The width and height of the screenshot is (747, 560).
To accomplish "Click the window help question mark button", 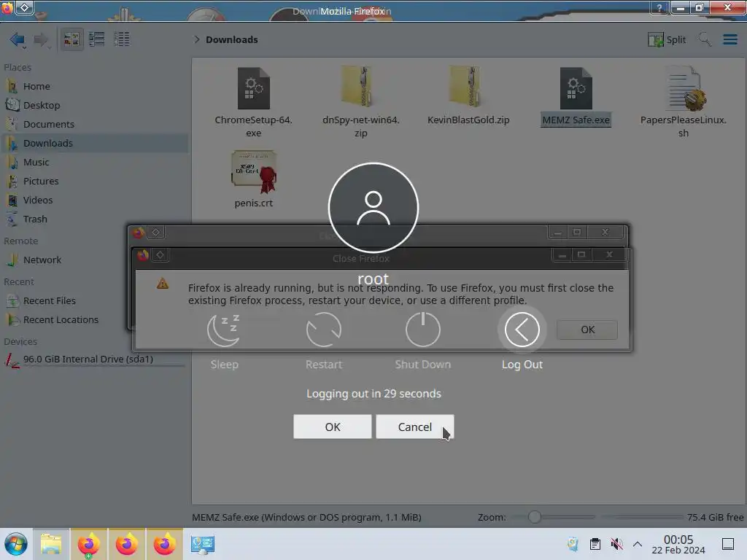I will (659, 7).
